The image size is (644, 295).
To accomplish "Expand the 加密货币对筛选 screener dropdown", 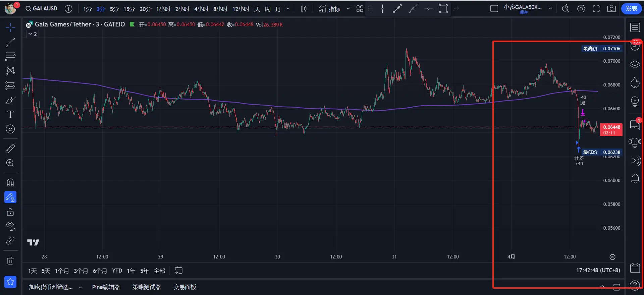I will [80, 287].
